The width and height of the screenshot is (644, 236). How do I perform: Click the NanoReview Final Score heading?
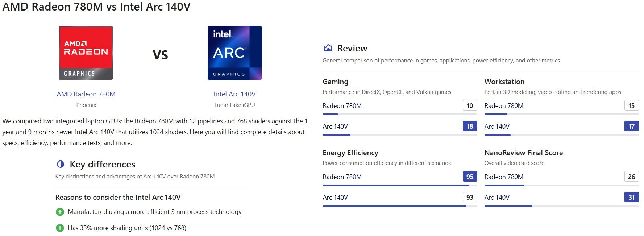pos(523,153)
